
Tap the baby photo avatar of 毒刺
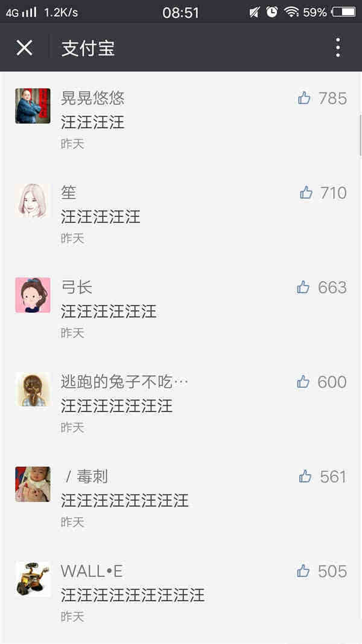pos(33,485)
